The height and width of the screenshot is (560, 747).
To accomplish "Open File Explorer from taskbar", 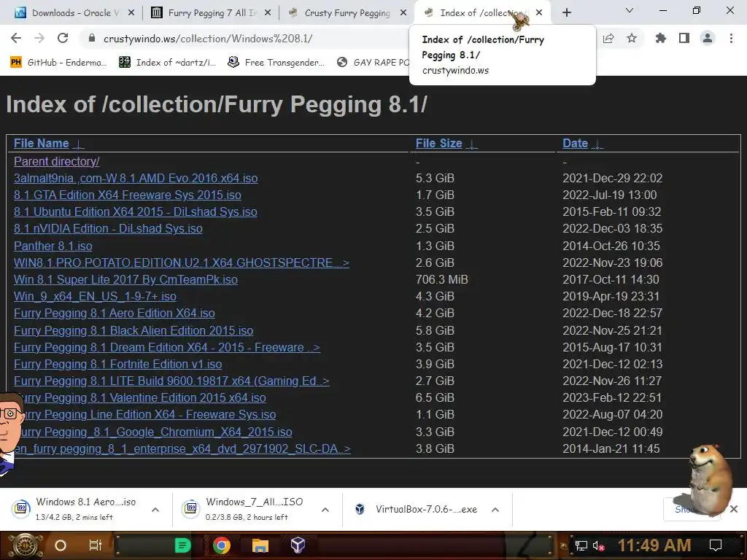I will [x=260, y=545].
